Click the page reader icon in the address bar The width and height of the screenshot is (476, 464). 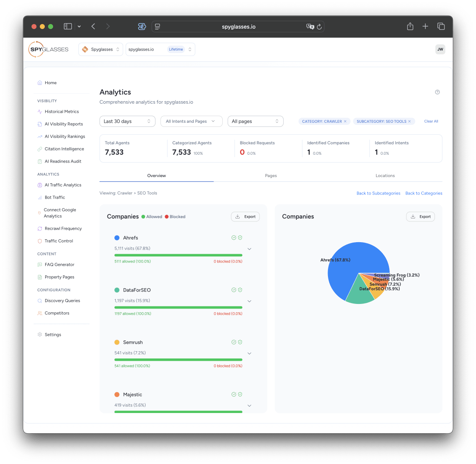pos(157,27)
